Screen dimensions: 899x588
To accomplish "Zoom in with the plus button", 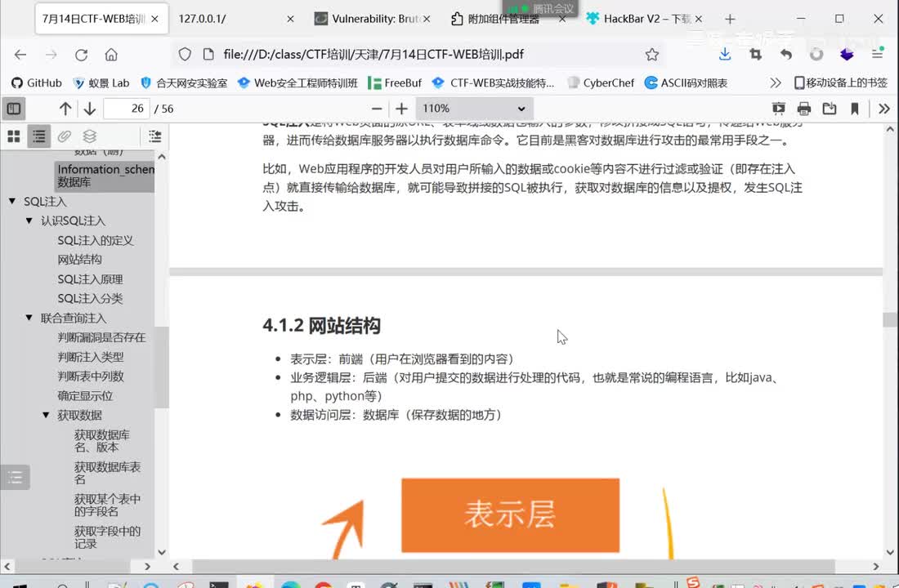I will pyautogui.click(x=401, y=109).
